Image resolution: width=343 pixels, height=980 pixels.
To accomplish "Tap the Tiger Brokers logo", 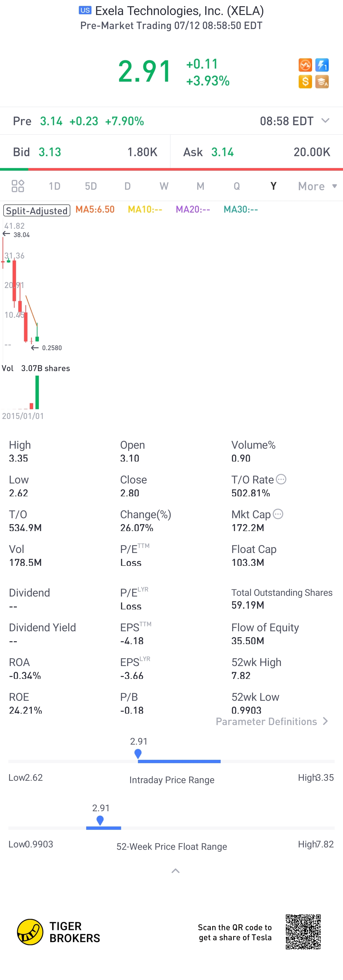I will [58, 932].
